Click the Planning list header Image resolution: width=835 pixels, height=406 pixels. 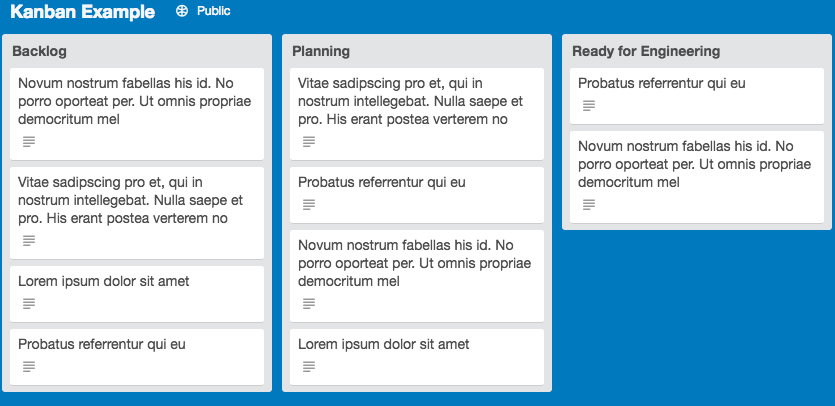(321, 51)
